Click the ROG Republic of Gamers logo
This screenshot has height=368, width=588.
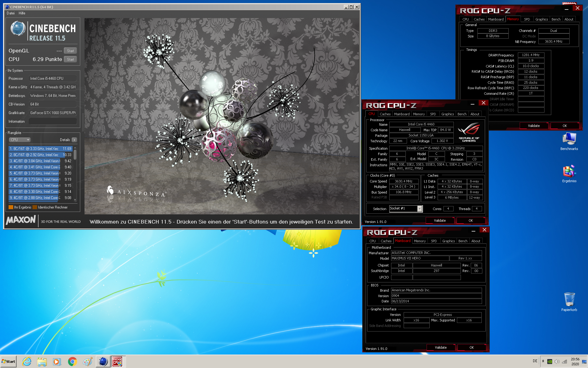(469, 132)
